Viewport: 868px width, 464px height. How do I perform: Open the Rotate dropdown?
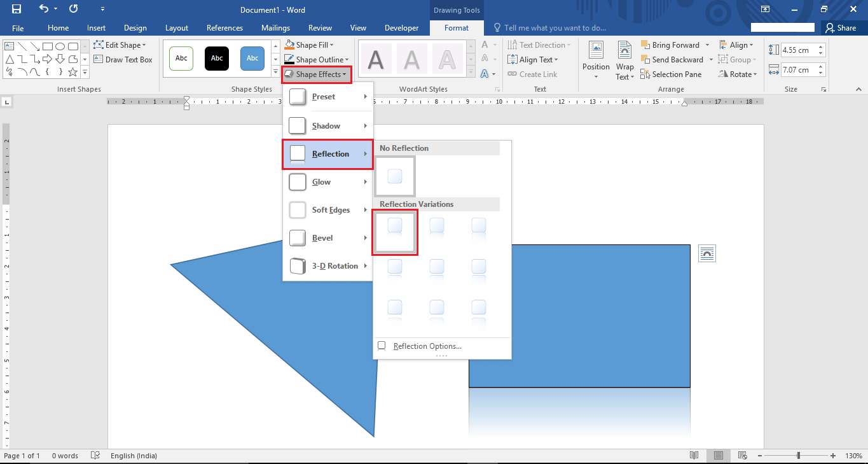coord(737,74)
